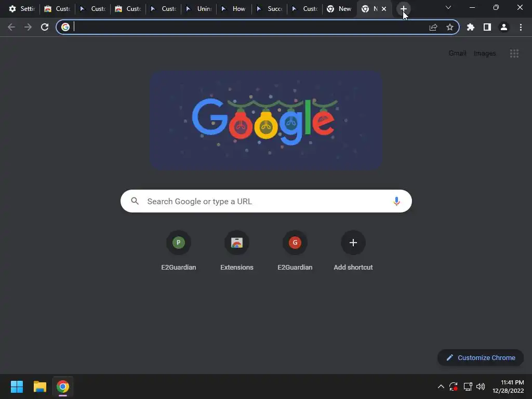Open the network tray icon
This screenshot has height=399, width=532.
(x=468, y=387)
